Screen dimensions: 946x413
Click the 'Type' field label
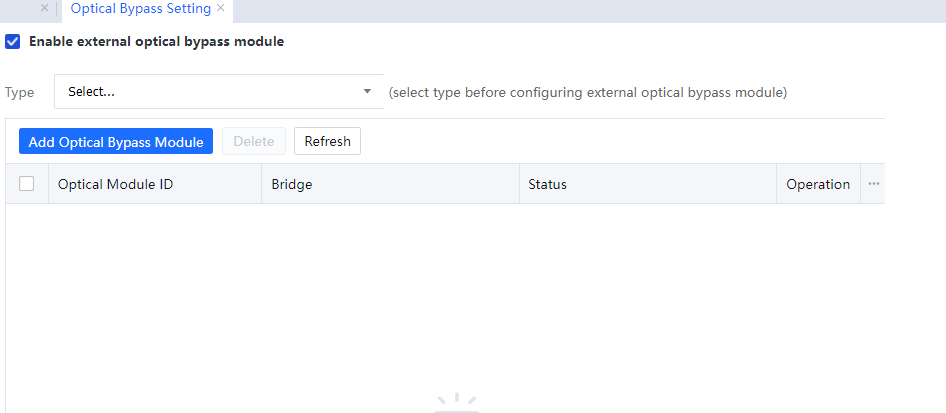[x=20, y=92]
